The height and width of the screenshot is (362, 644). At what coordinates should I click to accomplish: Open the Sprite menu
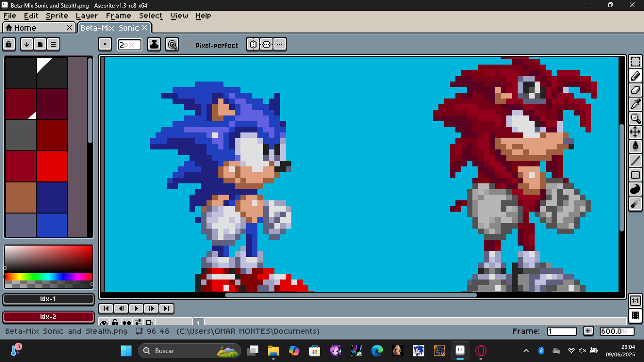click(57, 16)
